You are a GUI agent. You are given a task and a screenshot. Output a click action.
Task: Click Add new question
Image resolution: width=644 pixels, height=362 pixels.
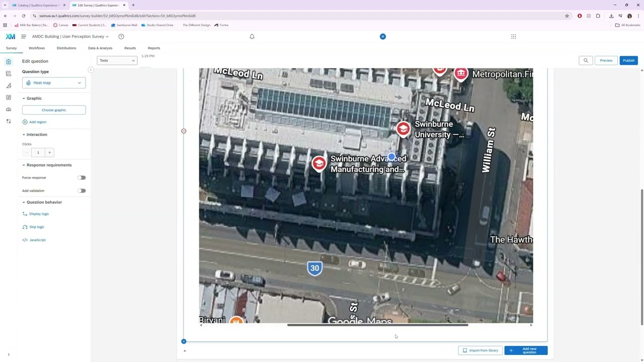point(526,350)
